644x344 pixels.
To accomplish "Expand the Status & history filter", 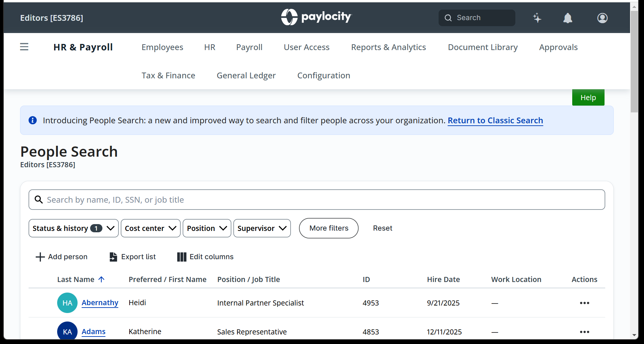I will click(73, 228).
